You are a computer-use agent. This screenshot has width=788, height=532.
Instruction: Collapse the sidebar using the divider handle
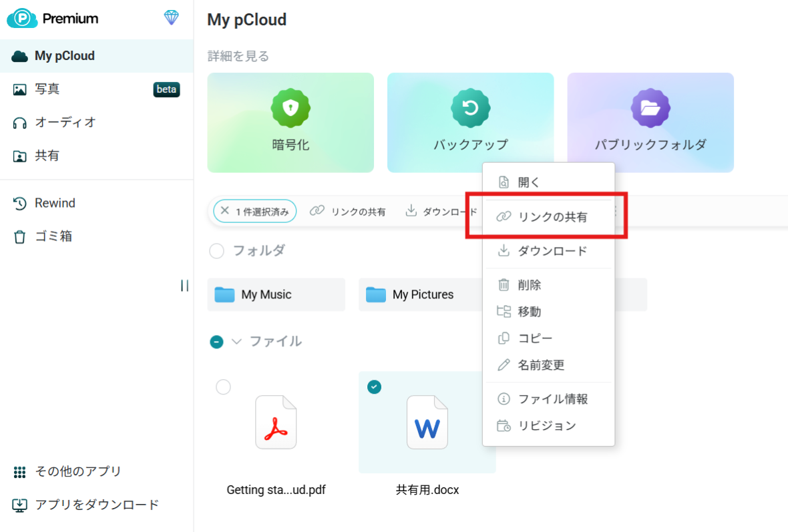[184, 286]
